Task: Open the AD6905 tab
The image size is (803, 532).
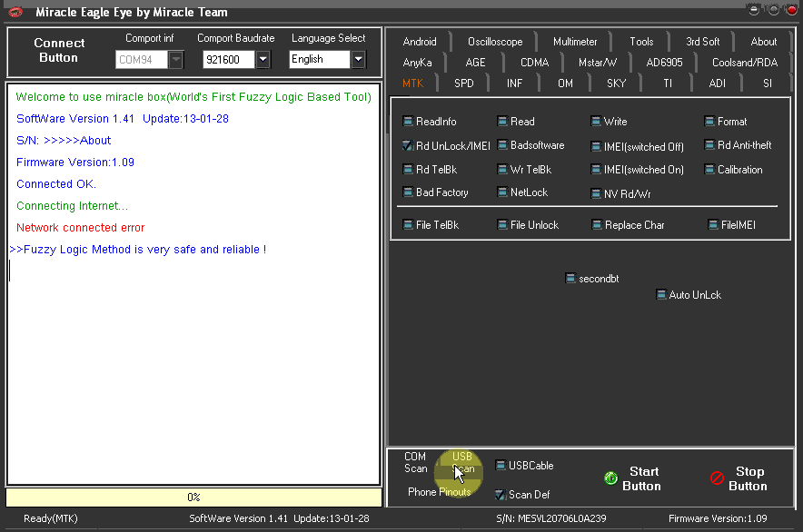Action: (664, 63)
